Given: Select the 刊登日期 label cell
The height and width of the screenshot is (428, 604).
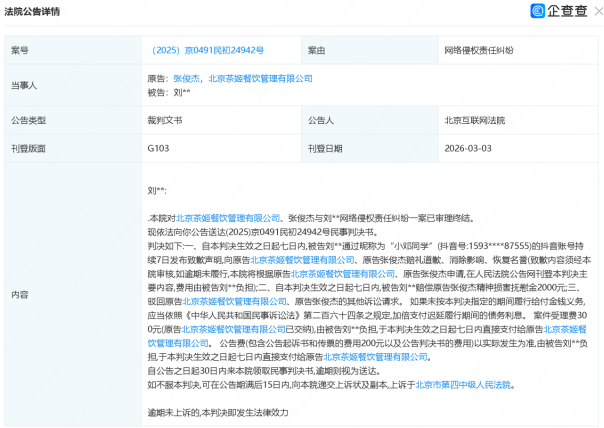Looking at the screenshot, I should 370,148.
